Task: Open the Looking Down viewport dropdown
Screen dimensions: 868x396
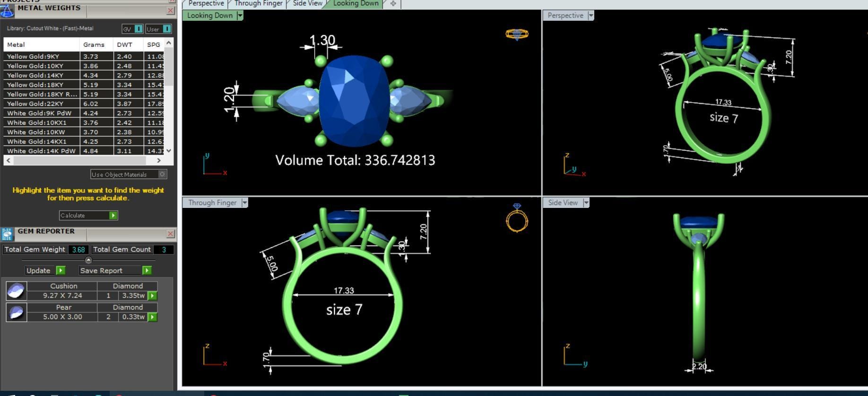Action: click(240, 16)
